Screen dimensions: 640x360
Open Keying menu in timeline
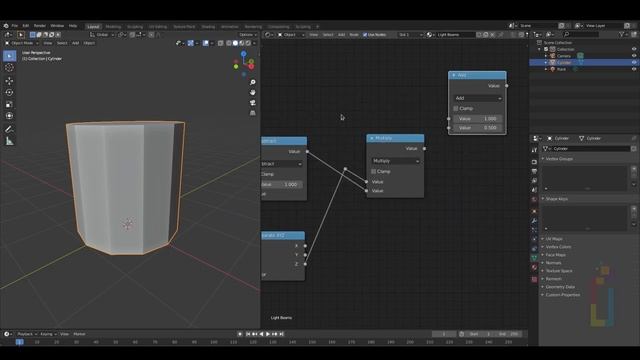click(48, 334)
